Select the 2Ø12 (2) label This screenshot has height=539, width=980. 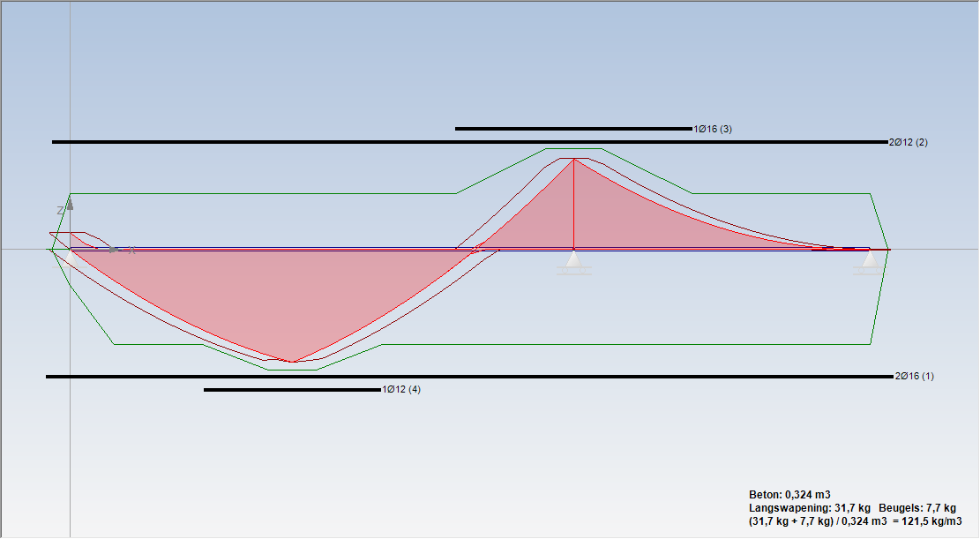pos(909,143)
